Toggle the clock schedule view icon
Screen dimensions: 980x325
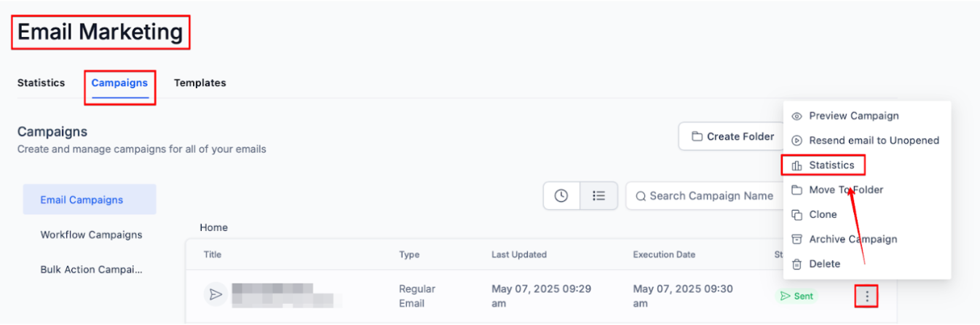(561, 196)
